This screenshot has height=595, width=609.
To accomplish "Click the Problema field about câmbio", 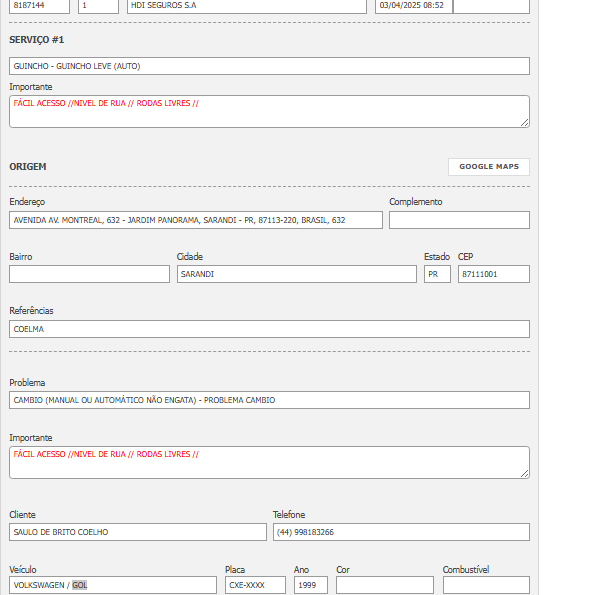I will (269, 400).
